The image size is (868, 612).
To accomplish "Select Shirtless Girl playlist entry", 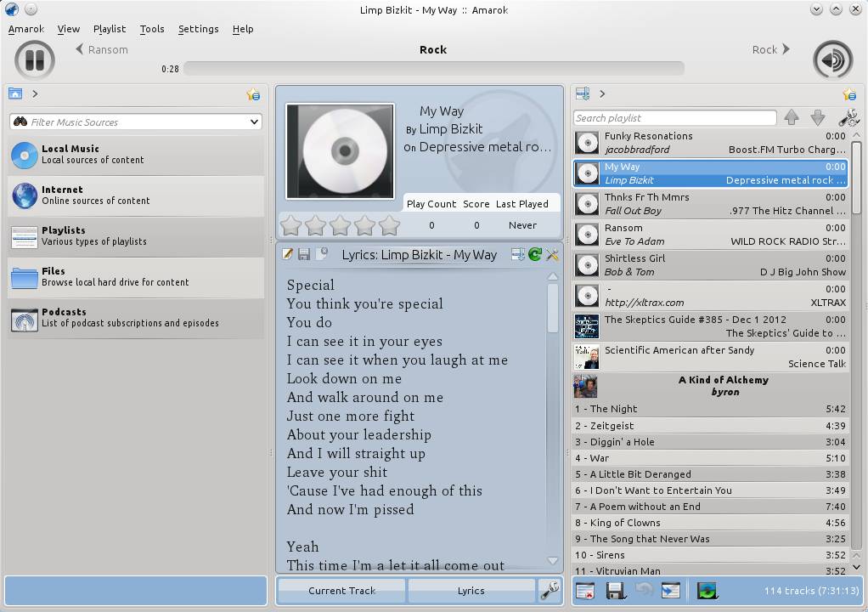I will pos(710,264).
